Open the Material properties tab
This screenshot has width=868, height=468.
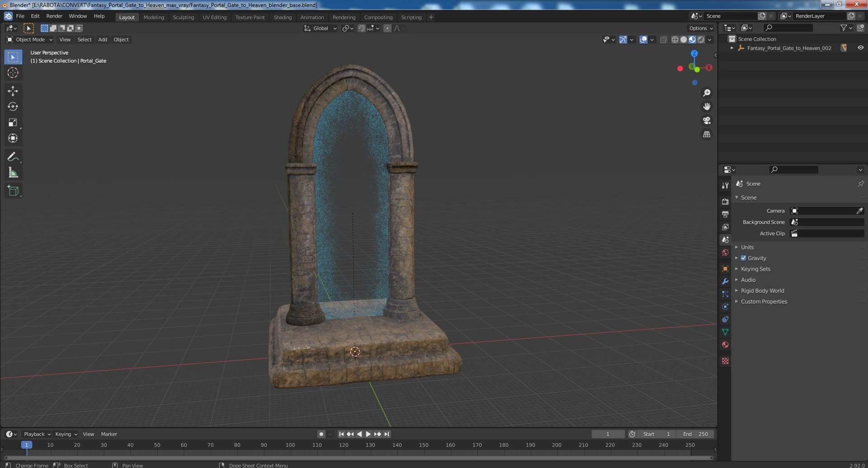coord(725,345)
